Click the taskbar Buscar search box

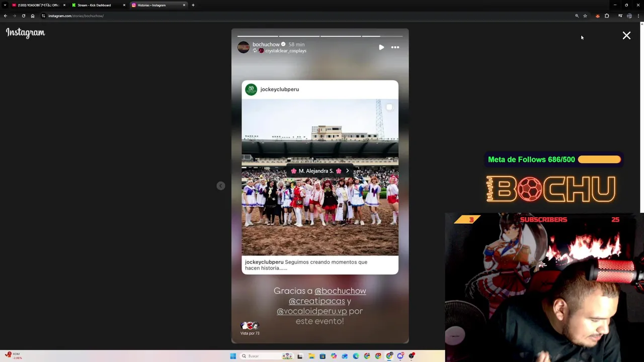267,356
